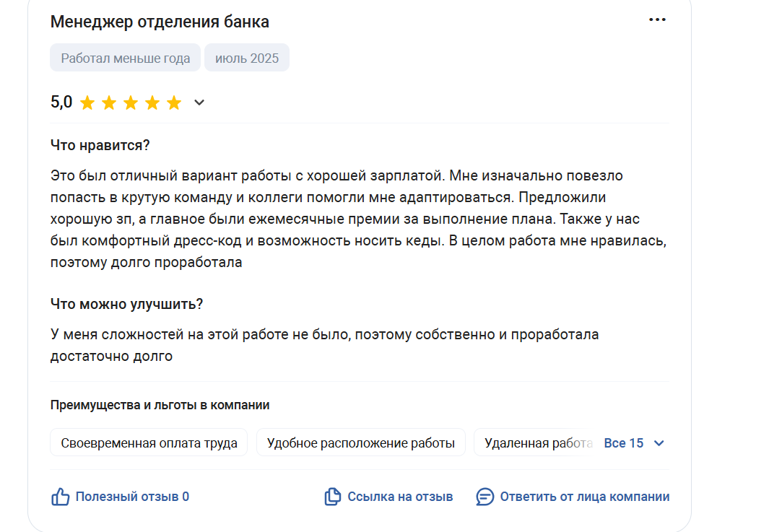Click Своевременная оплата труда benefit chip
The height and width of the screenshot is (532, 769).
click(149, 442)
